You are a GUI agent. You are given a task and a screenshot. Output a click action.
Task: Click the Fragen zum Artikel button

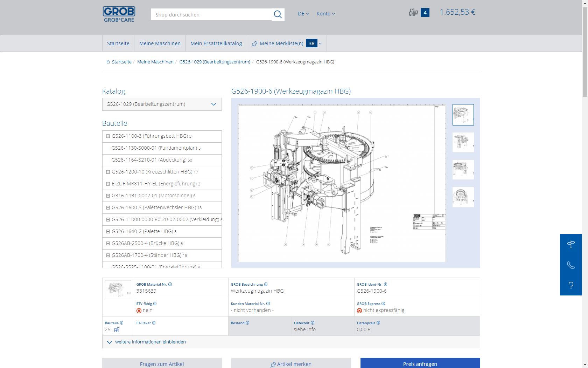coord(162,363)
